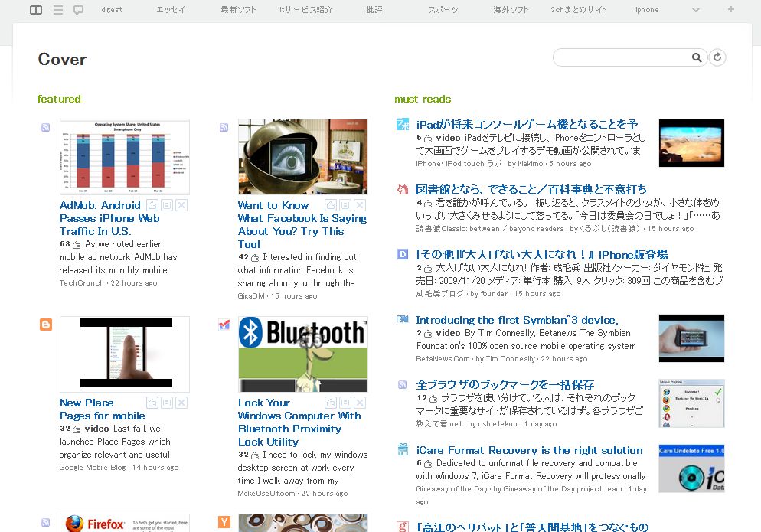Viewport: 761px width, 532px height.
Task: Click the source icon beside iPad article
Action: pyautogui.click(x=403, y=124)
